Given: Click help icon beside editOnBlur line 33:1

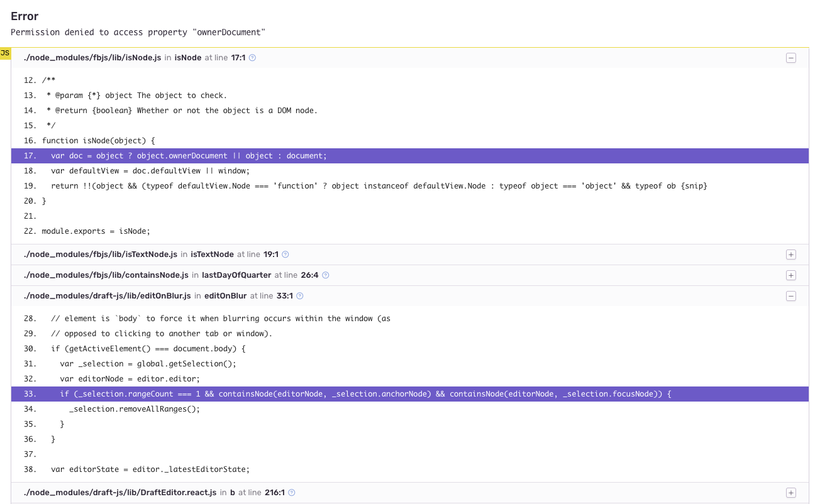Looking at the screenshot, I should click(x=299, y=295).
